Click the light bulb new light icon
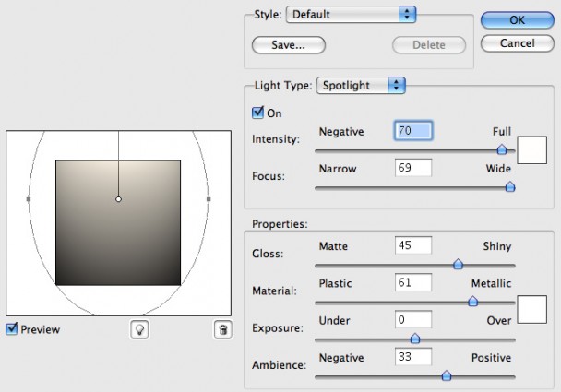Viewport: 561px width, 392px height. pyautogui.click(x=139, y=329)
